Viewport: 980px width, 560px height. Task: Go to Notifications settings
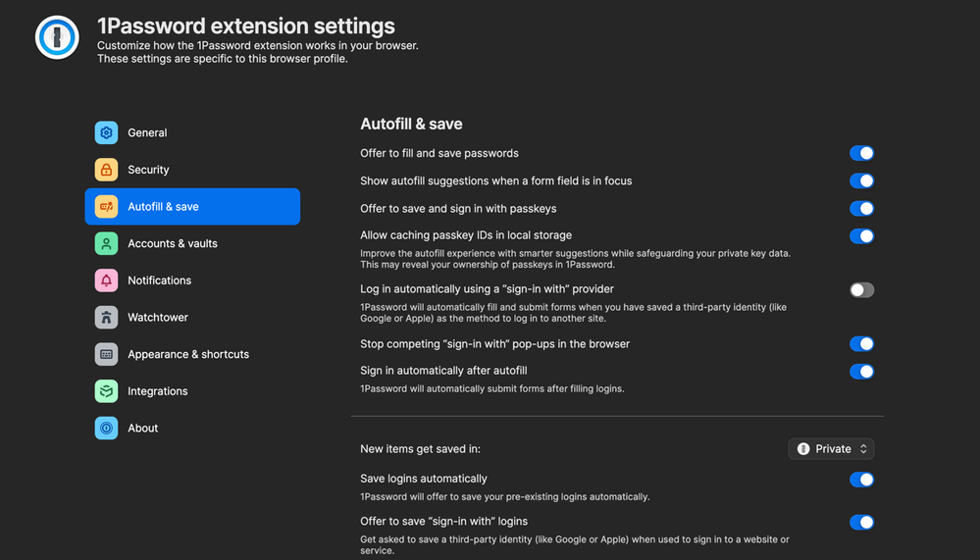(x=159, y=280)
